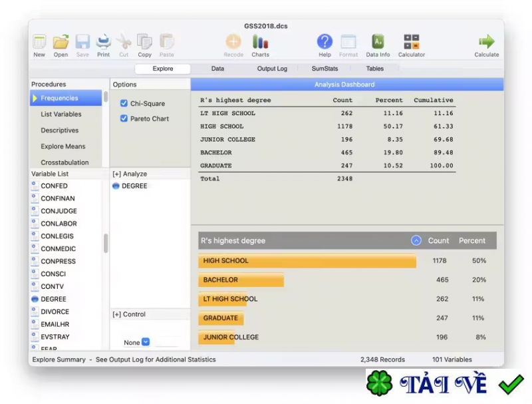
Task: Open the None control dropdown
Action: tap(146, 342)
